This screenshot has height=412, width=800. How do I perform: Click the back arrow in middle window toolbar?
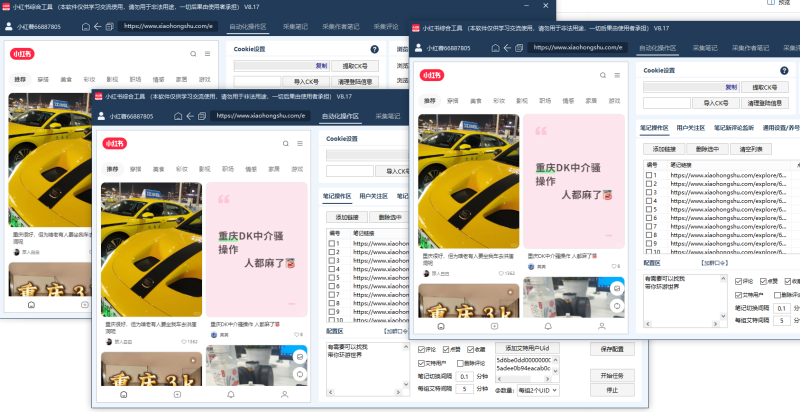[x=190, y=116]
